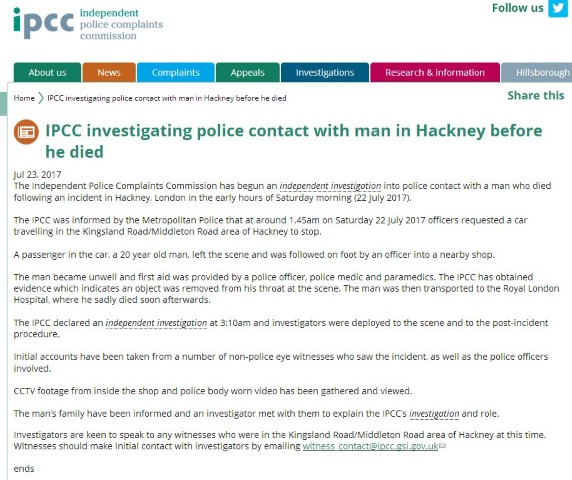Open Research & information tab
Screen dimensions: 572x480
pos(435,73)
